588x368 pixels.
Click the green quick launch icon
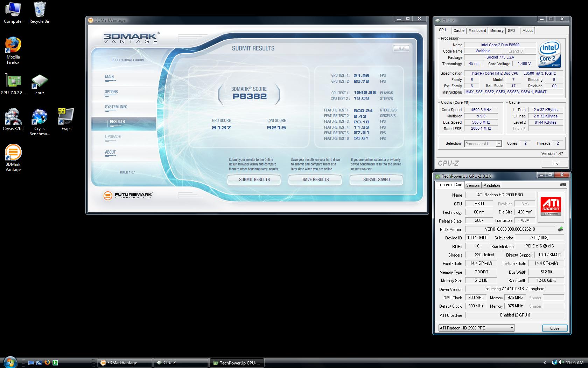[55, 363]
